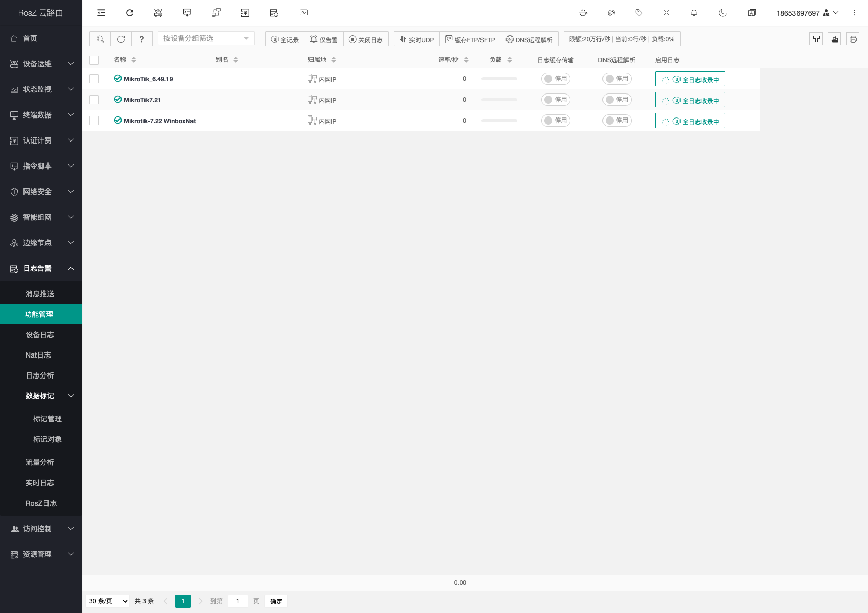Image resolution: width=868 pixels, height=613 pixels.
Task: Expand the 设备运维 sidebar menu
Action: pyautogui.click(x=41, y=64)
